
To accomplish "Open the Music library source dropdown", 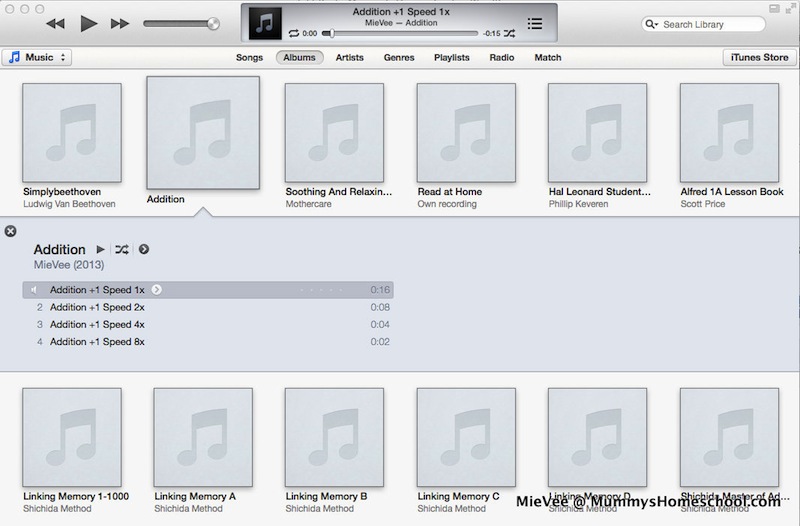I will click(x=37, y=57).
